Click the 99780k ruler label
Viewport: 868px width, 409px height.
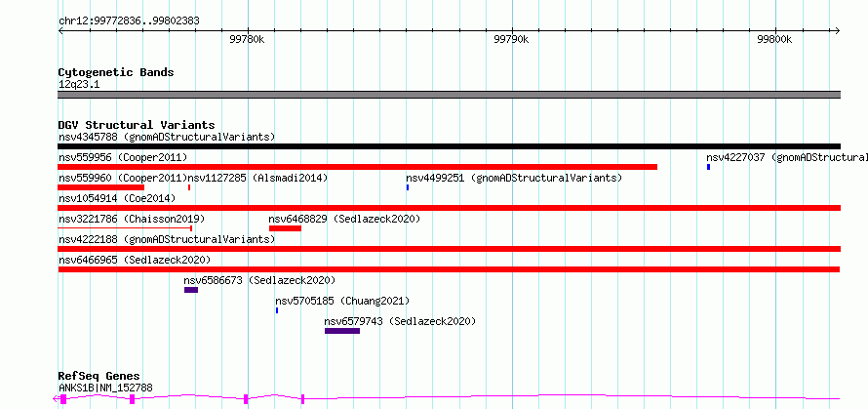(x=247, y=39)
